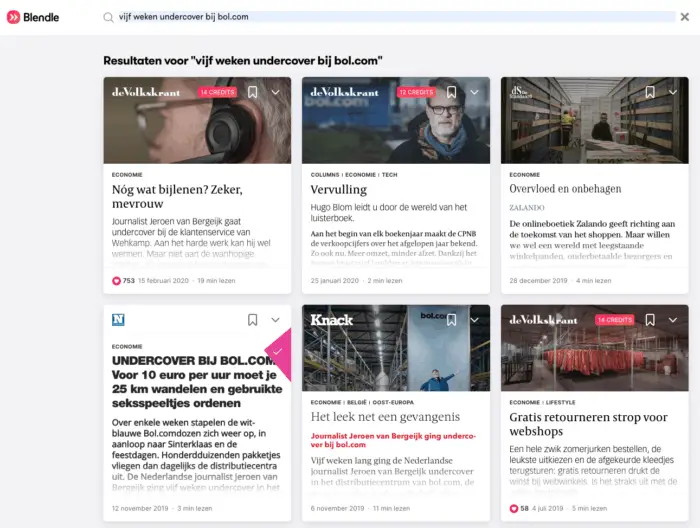The image size is (700, 528).
Task: Open the 'Vervulling' headline
Action: click(338, 190)
